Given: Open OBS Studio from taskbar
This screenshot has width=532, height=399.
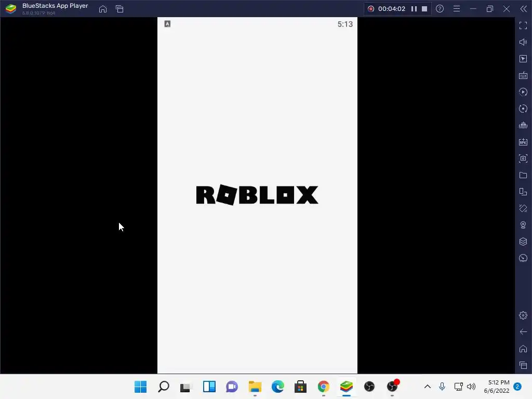Looking at the screenshot, I should [x=369, y=387].
